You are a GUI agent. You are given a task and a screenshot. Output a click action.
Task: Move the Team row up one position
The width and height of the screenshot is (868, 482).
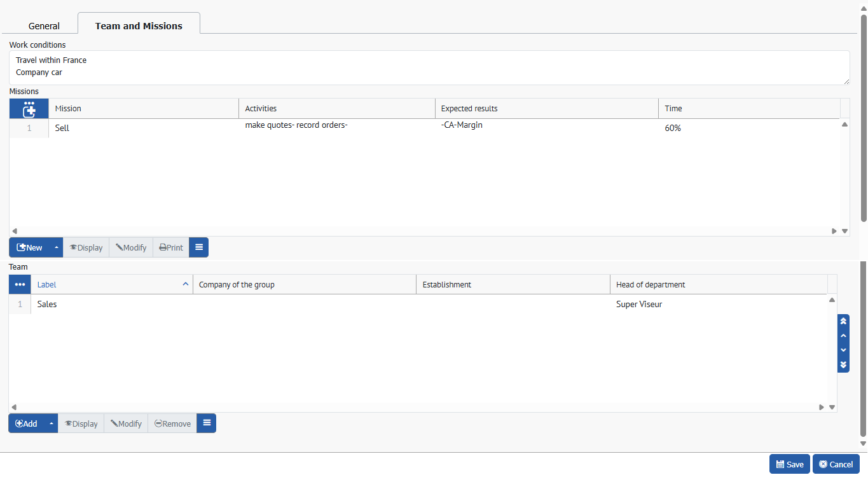843,336
